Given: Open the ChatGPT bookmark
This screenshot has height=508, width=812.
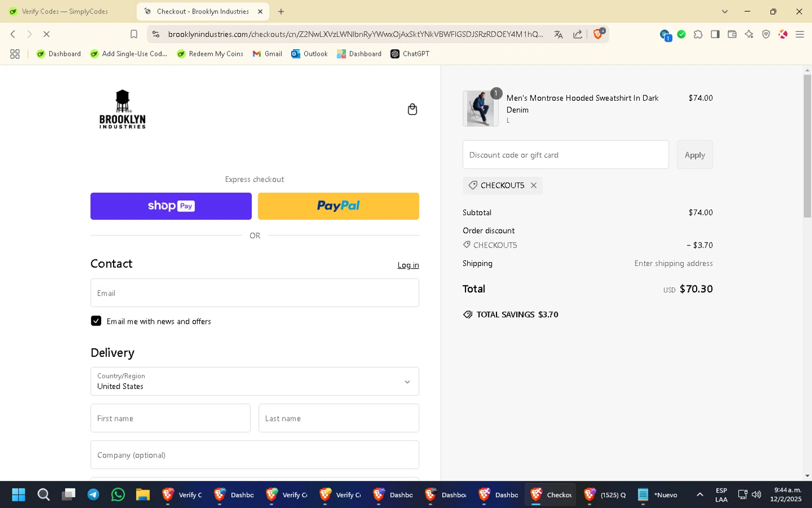Looking at the screenshot, I should [x=410, y=54].
